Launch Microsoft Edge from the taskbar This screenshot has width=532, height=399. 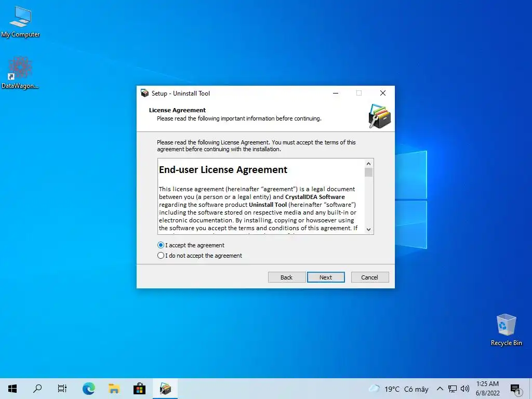coord(88,389)
